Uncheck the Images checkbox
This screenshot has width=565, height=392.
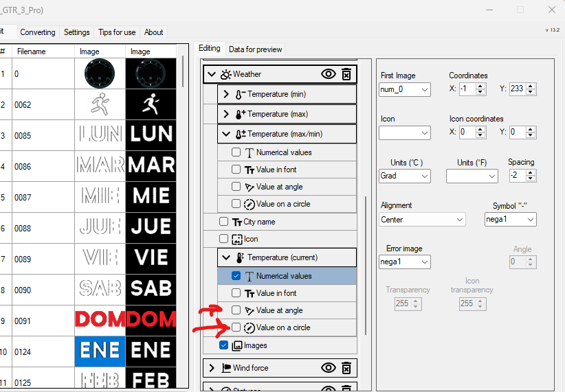click(x=224, y=345)
